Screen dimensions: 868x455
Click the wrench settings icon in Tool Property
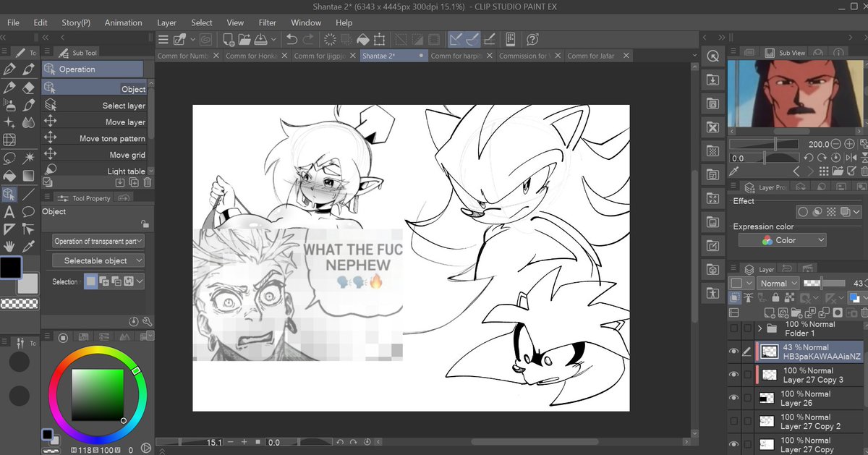pos(148,321)
